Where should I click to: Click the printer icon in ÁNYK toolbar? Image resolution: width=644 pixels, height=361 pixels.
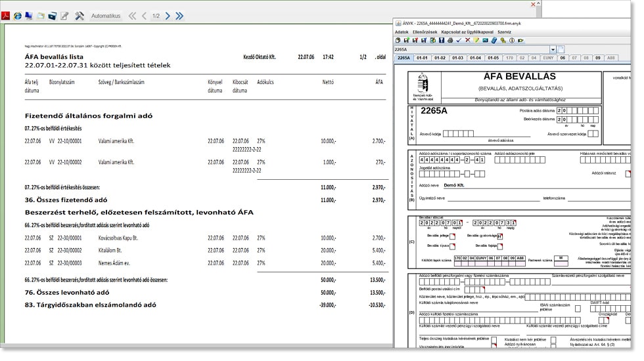[450, 41]
